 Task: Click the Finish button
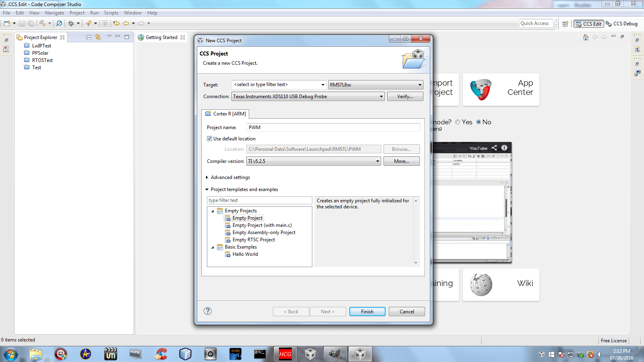coord(367,312)
